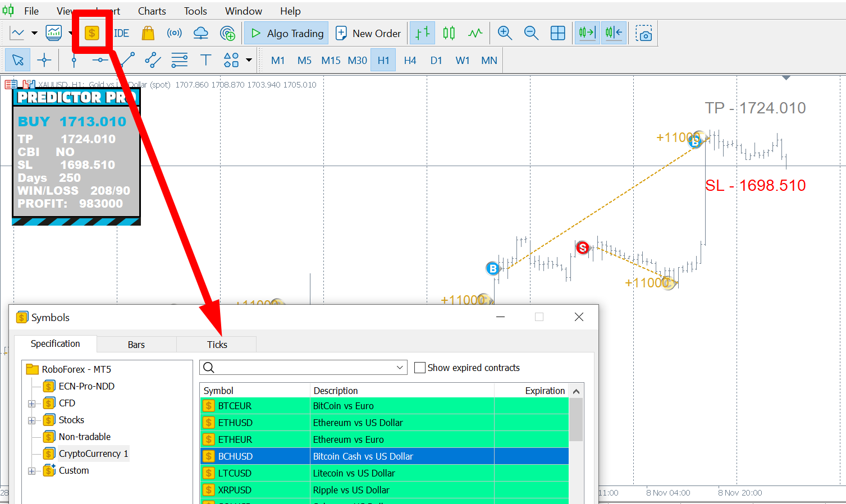The image size is (846, 504).
Task: Click the chart shift triangle marker
Action: pyautogui.click(x=786, y=78)
